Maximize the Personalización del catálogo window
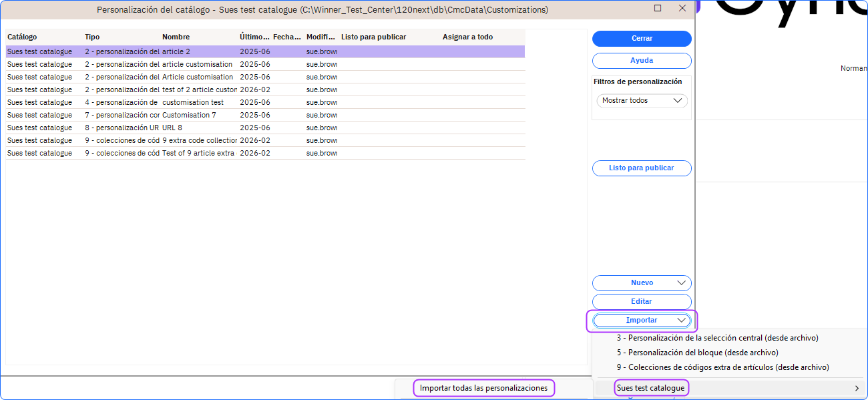The width and height of the screenshot is (868, 400). pyautogui.click(x=658, y=9)
